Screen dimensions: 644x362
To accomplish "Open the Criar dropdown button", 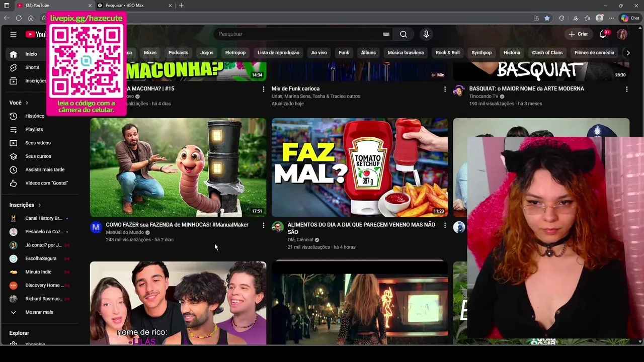I will [x=578, y=34].
